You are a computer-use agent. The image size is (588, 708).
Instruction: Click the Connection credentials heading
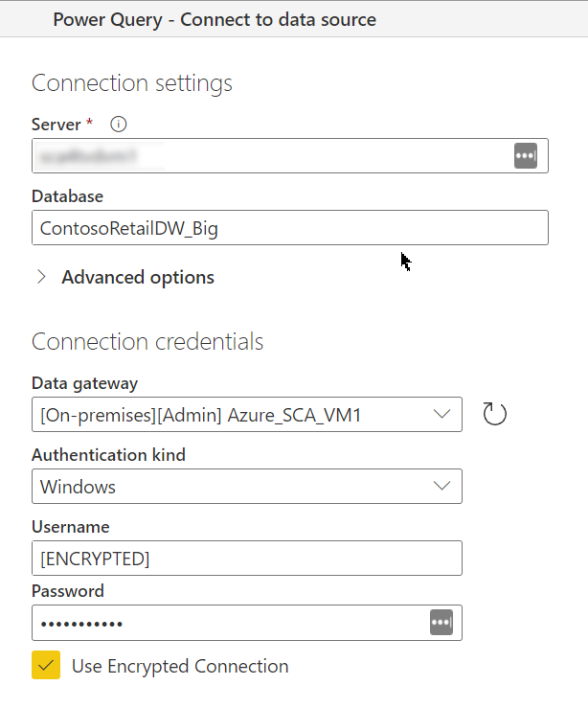pyautogui.click(x=147, y=341)
